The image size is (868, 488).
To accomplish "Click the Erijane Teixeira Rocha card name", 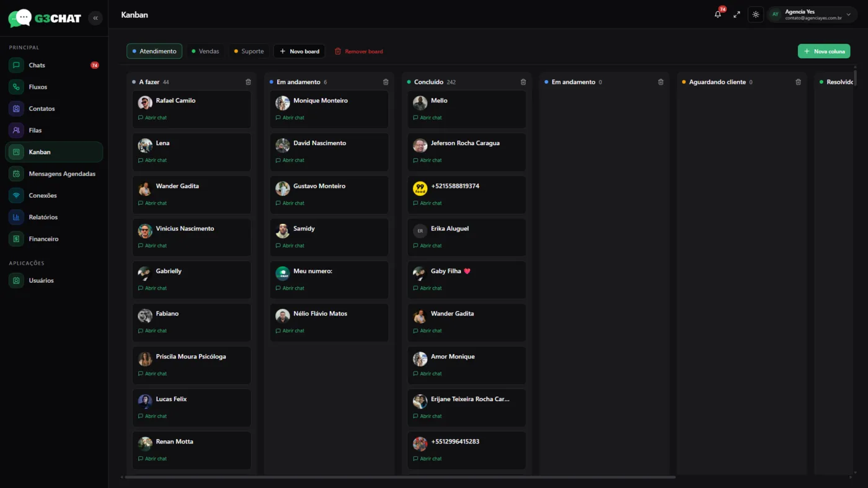I will click(470, 399).
